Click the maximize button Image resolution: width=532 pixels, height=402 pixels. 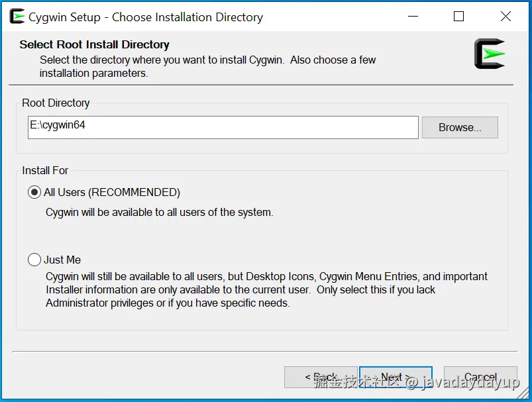(x=458, y=17)
